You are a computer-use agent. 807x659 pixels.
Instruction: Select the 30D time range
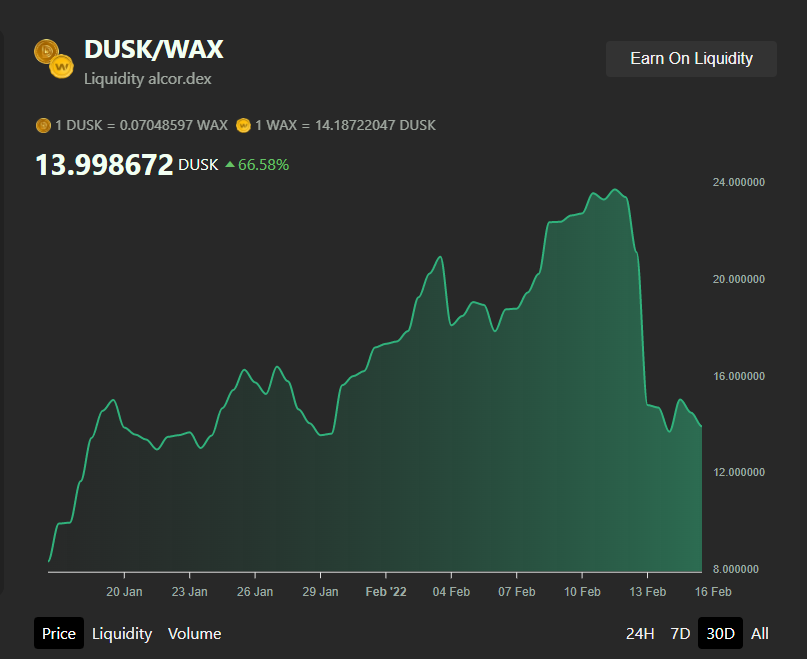720,633
